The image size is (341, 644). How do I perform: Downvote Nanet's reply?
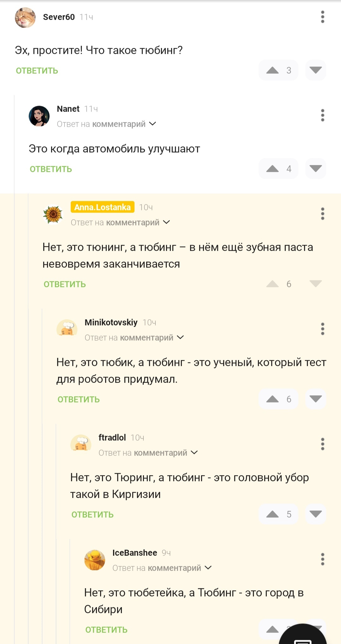point(315,169)
